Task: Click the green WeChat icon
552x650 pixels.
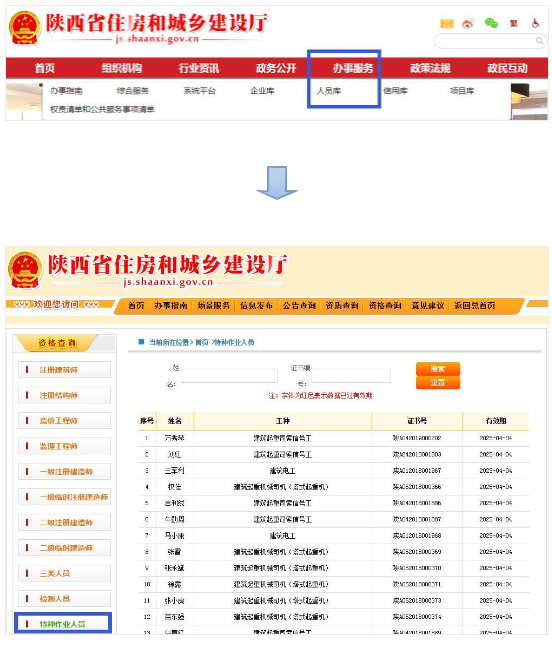Action: point(491,23)
